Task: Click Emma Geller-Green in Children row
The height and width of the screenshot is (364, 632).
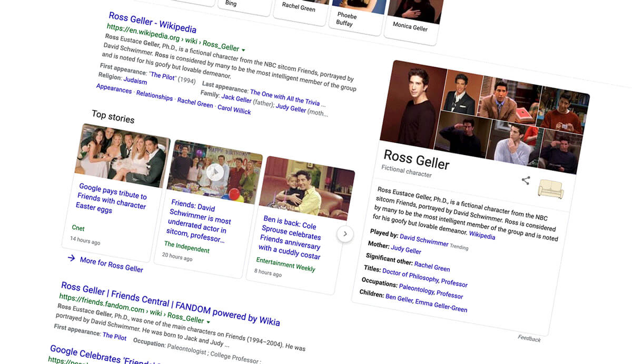Action: [x=441, y=305]
